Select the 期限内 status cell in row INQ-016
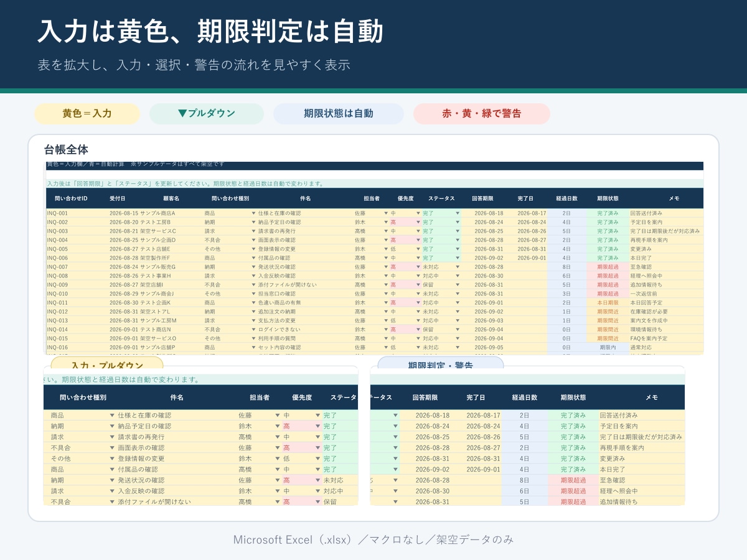 pyautogui.click(x=608, y=347)
